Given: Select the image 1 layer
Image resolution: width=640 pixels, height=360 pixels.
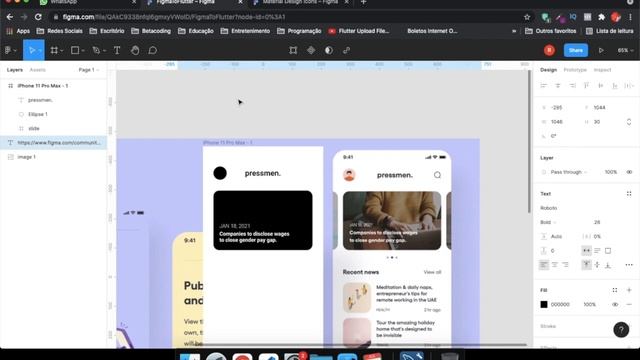Looking at the screenshot, I should (x=27, y=157).
